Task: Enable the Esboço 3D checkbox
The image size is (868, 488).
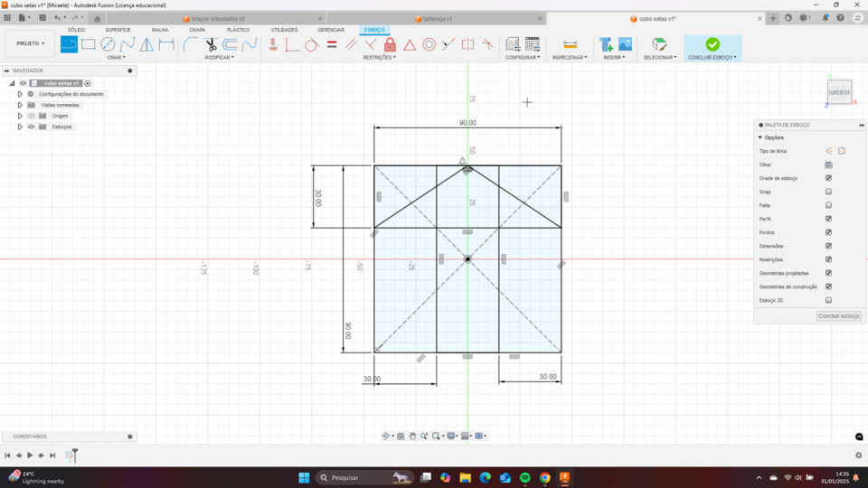Action: [828, 300]
